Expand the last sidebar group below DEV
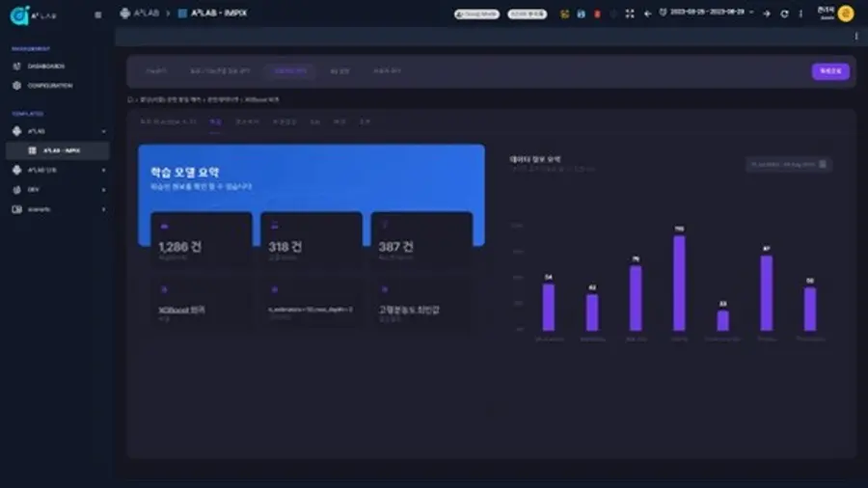 103,209
